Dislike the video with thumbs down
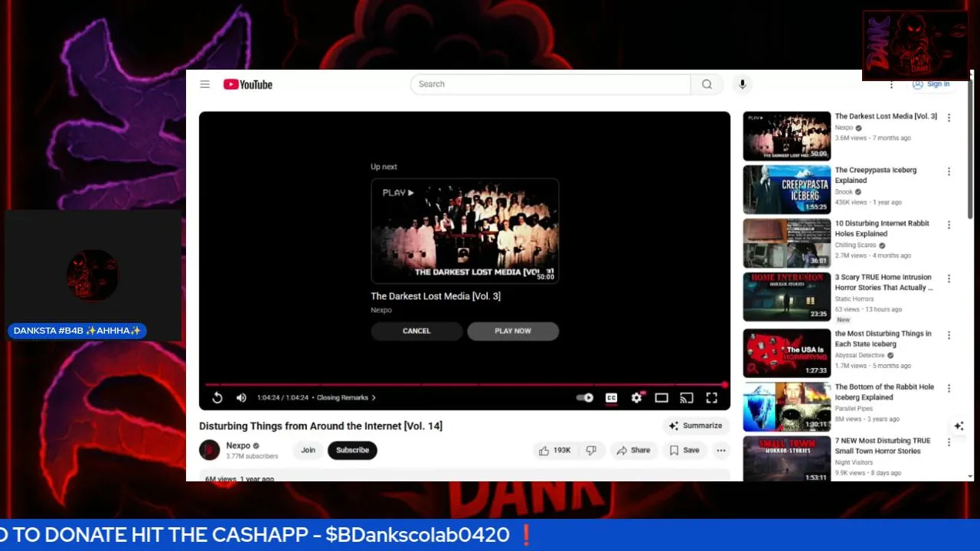This screenshot has height=551, width=980. click(591, 450)
